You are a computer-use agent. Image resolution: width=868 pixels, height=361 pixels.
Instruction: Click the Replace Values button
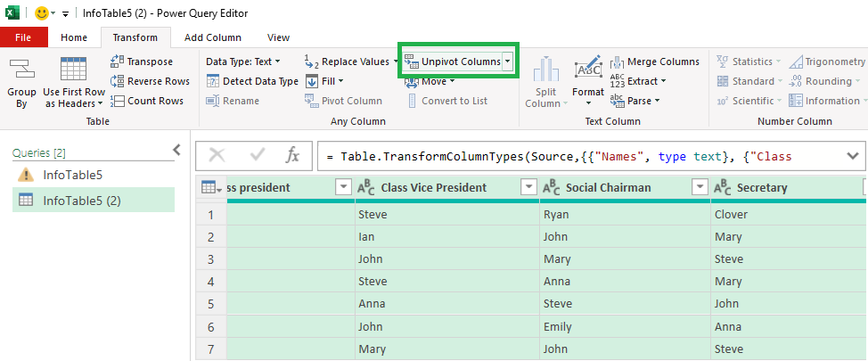[352, 62]
